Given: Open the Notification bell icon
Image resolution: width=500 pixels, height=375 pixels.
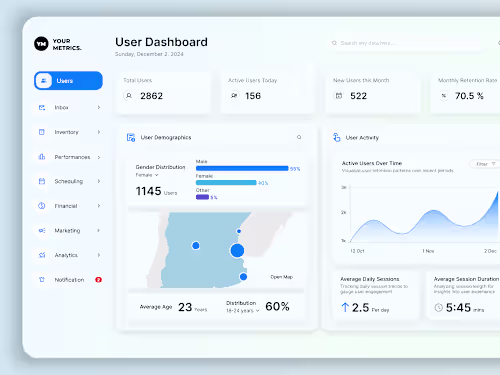Looking at the screenshot, I should (42, 280).
